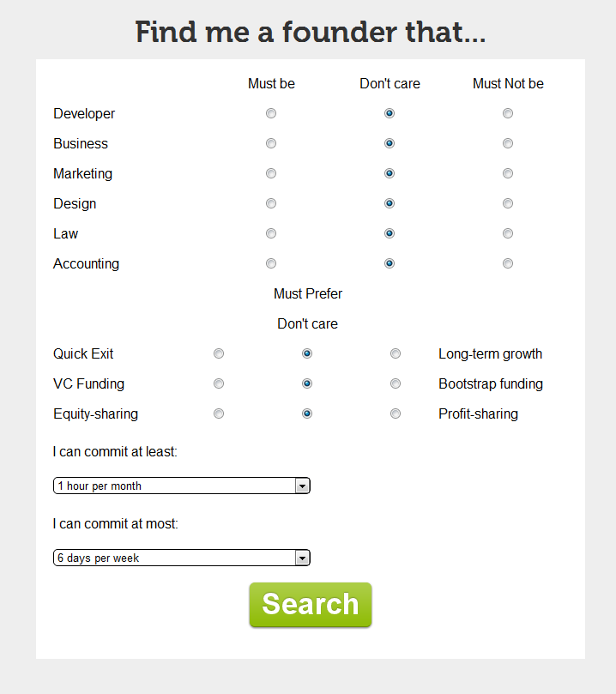616x694 pixels.
Task: Prefer Bootstrap funding option
Action: pos(396,383)
